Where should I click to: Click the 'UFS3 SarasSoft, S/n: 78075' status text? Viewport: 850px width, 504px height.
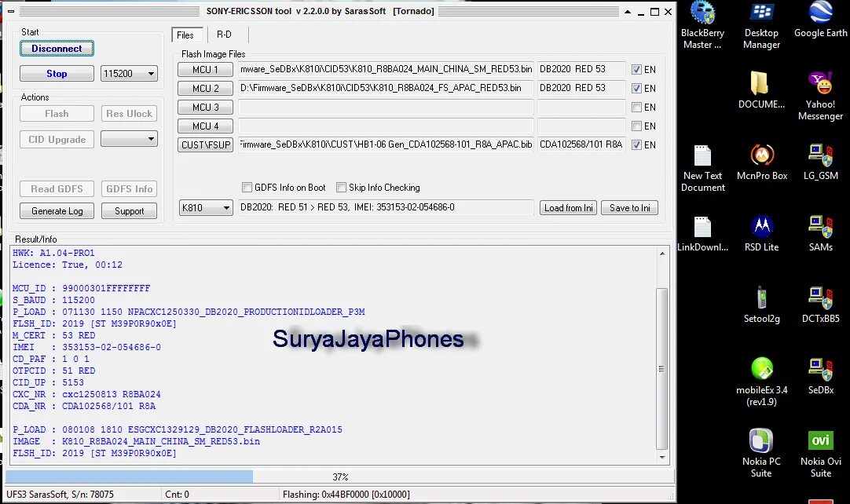coord(60,495)
